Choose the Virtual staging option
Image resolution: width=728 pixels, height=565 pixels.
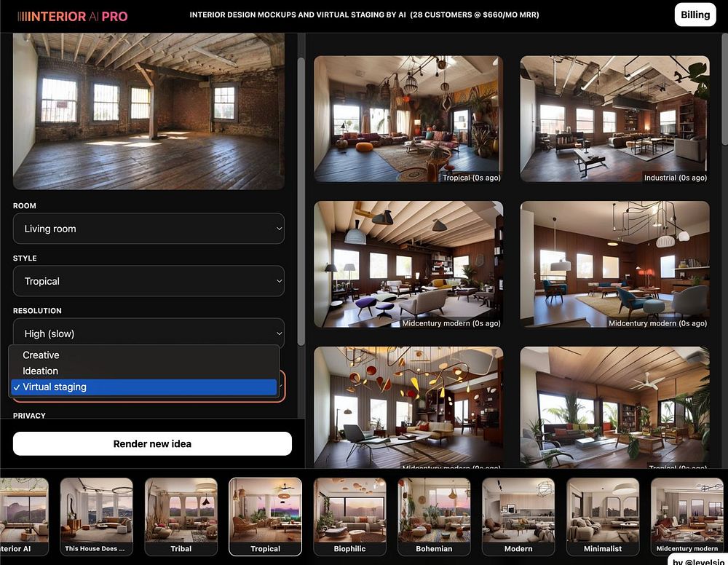[144, 387]
